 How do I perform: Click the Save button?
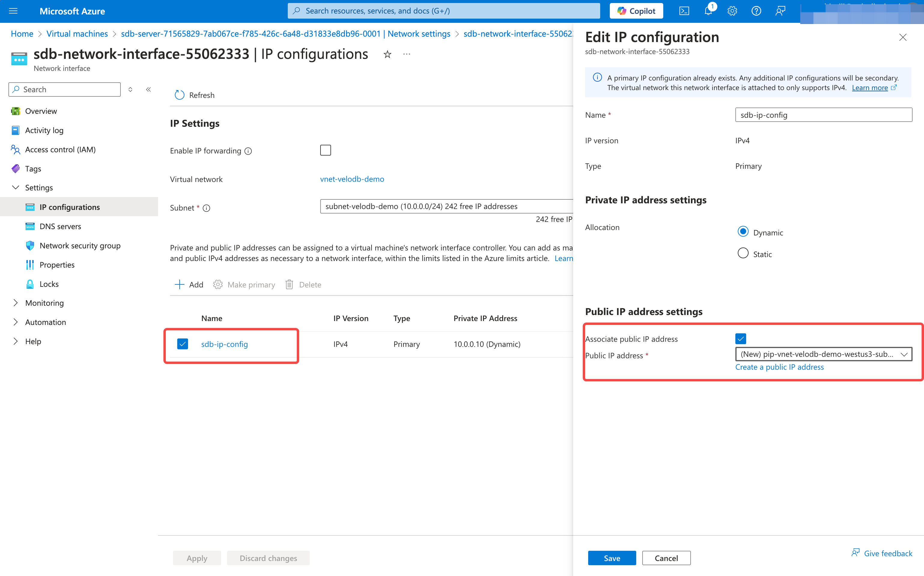click(612, 558)
